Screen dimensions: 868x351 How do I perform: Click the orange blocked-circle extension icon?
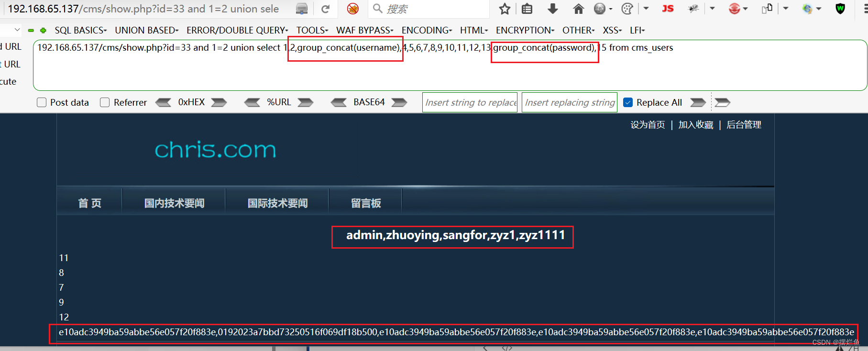(x=353, y=9)
